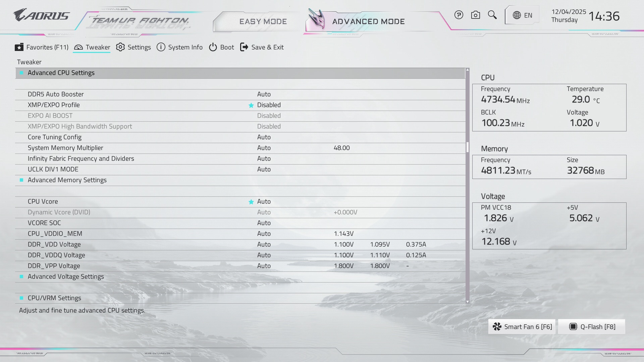Expand Advanced Voltage Settings submenu

point(66,277)
